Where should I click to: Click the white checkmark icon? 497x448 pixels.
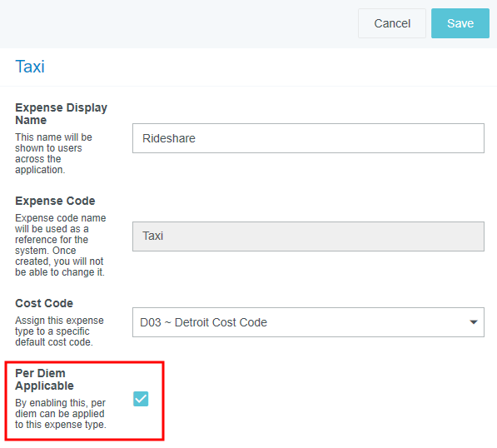coord(141,399)
